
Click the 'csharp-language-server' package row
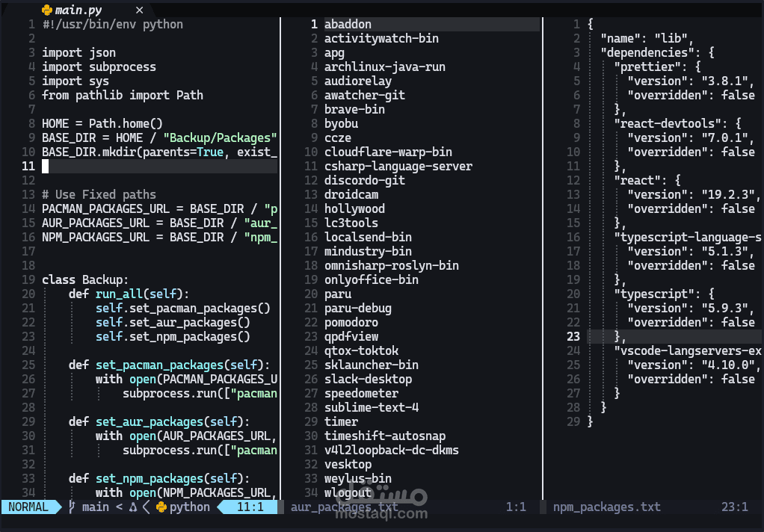pyautogui.click(x=398, y=166)
